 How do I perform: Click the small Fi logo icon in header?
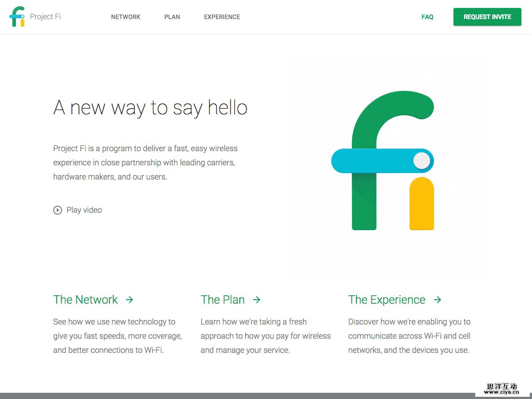click(17, 17)
